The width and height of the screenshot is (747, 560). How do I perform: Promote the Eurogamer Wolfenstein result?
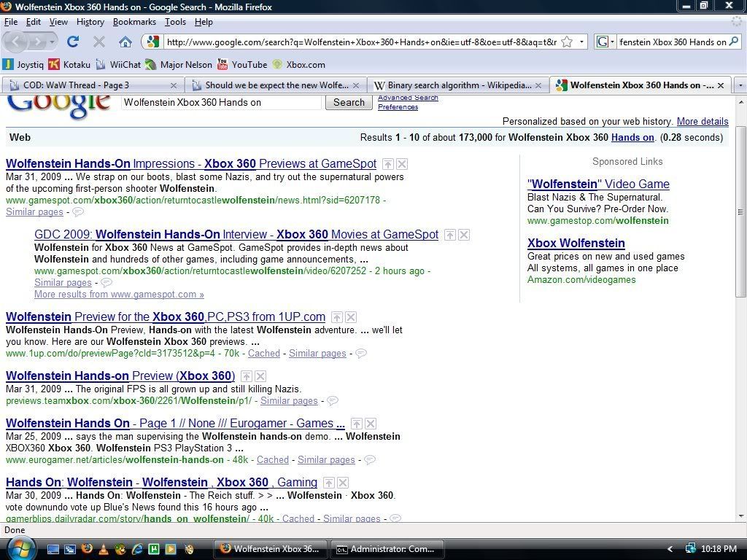pyautogui.click(x=356, y=424)
